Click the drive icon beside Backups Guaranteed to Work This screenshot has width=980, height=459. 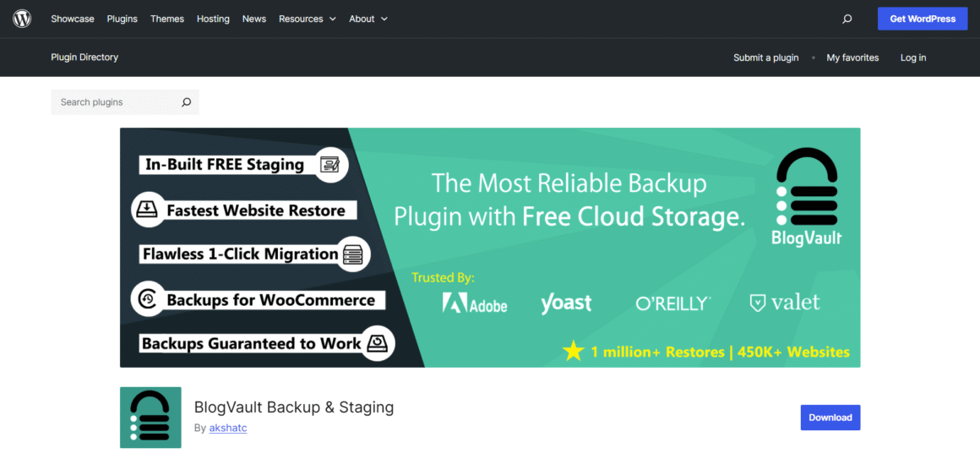[378, 343]
